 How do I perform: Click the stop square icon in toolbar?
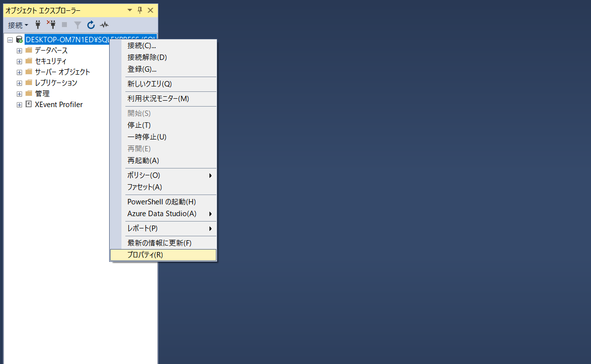pos(64,25)
